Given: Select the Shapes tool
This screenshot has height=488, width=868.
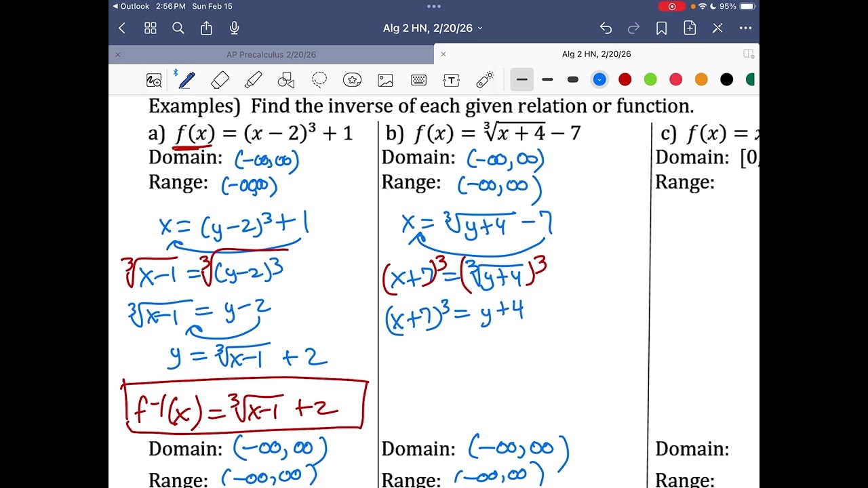Looking at the screenshot, I should pyautogui.click(x=286, y=80).
